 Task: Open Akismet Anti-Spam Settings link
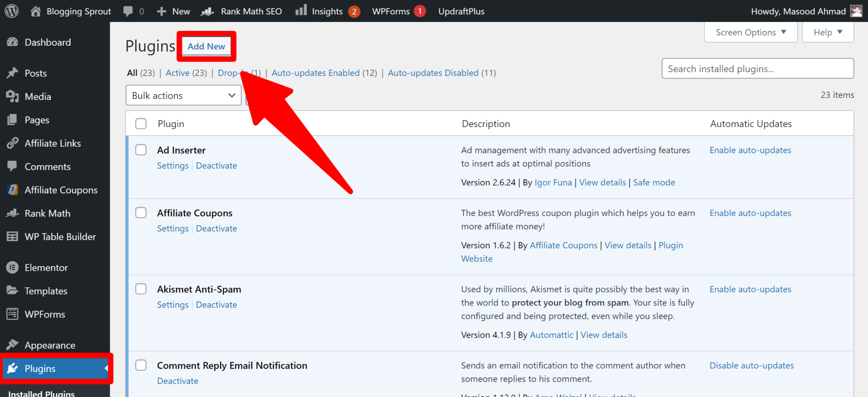point(172,305)
